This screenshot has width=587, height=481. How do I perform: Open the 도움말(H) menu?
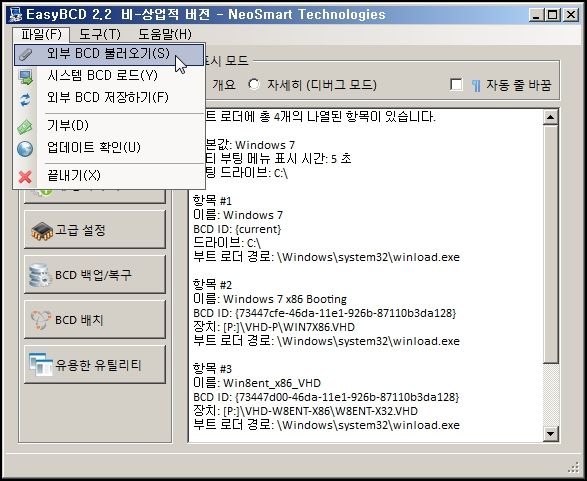165,34
